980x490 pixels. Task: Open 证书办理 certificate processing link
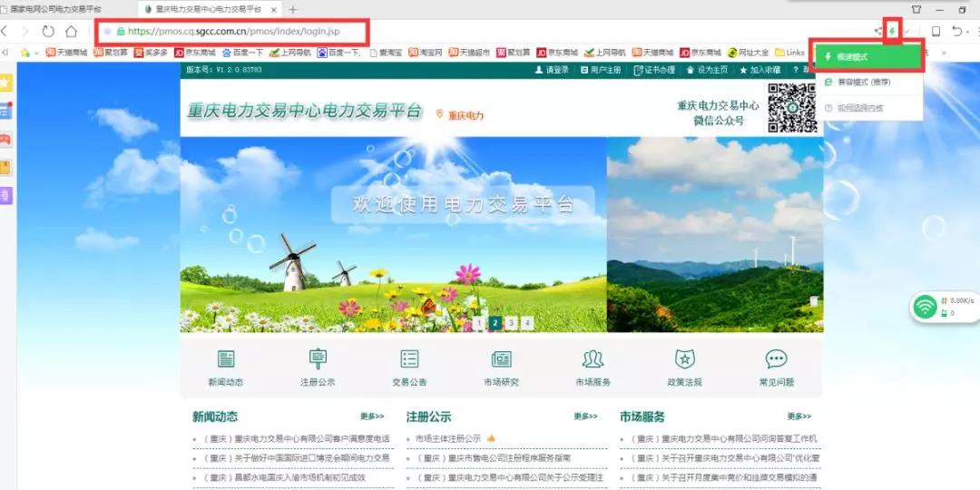[654, 70]
